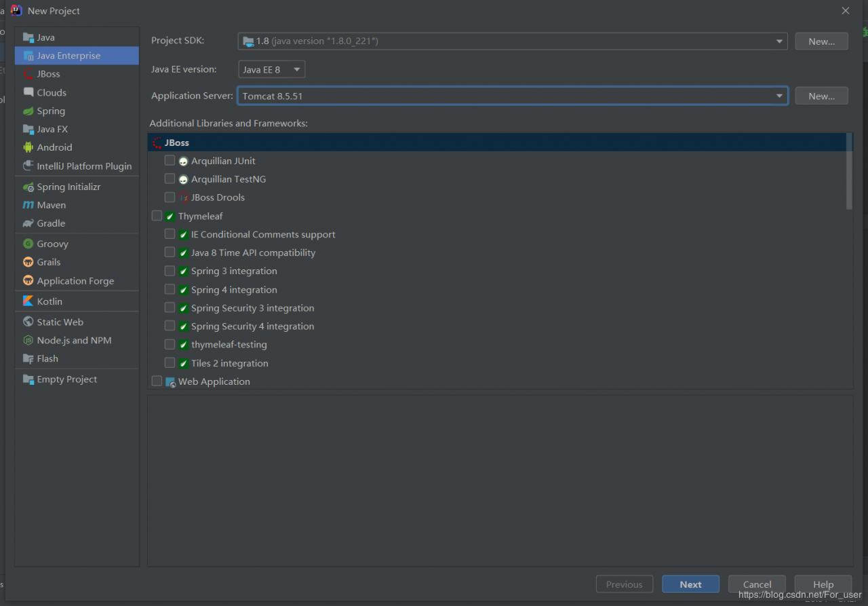Click the Spring Initializr icon
Image resolution: width=868 pixels, height=606 pixels.
[x=28, y=187]
